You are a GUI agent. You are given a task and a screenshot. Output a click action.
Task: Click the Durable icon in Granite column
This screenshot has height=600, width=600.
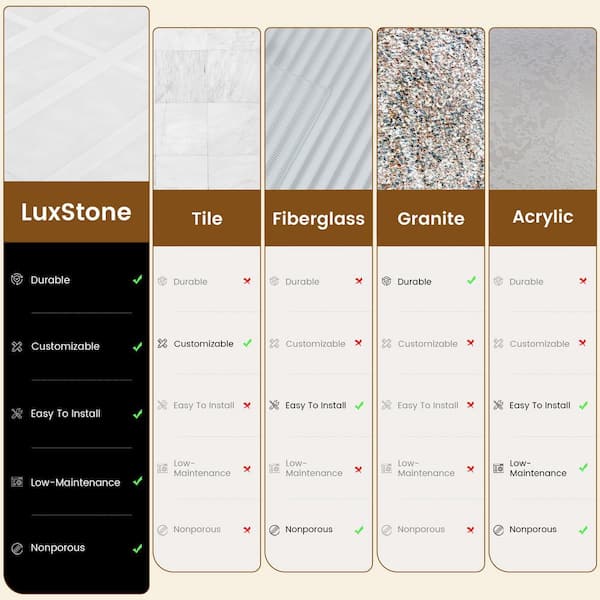click(386, 281)
